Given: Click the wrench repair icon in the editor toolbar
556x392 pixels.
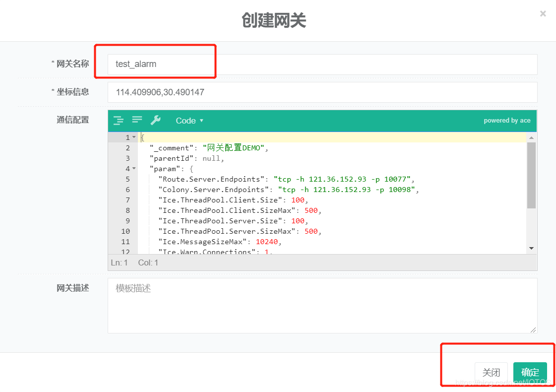Looking at the screenshot, I should click(x=156, y=120).
